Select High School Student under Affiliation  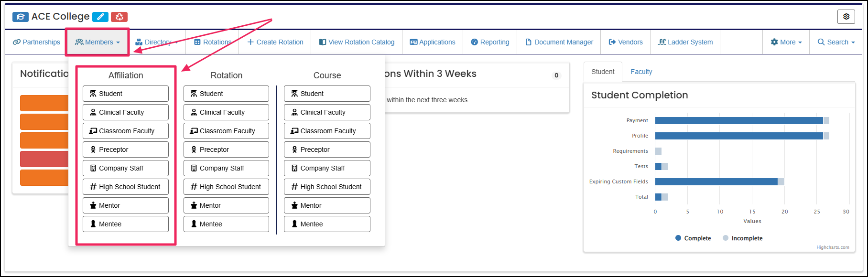(126, 187)
